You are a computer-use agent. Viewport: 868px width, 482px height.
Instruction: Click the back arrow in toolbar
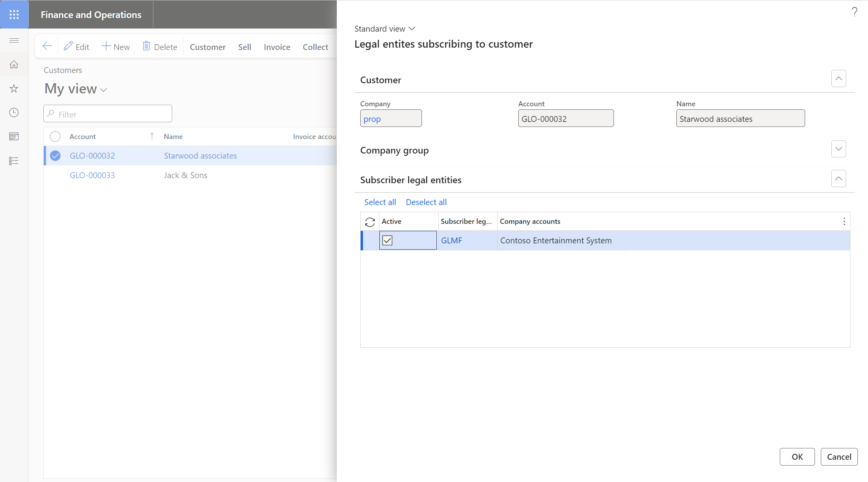(x=47, y=46)
